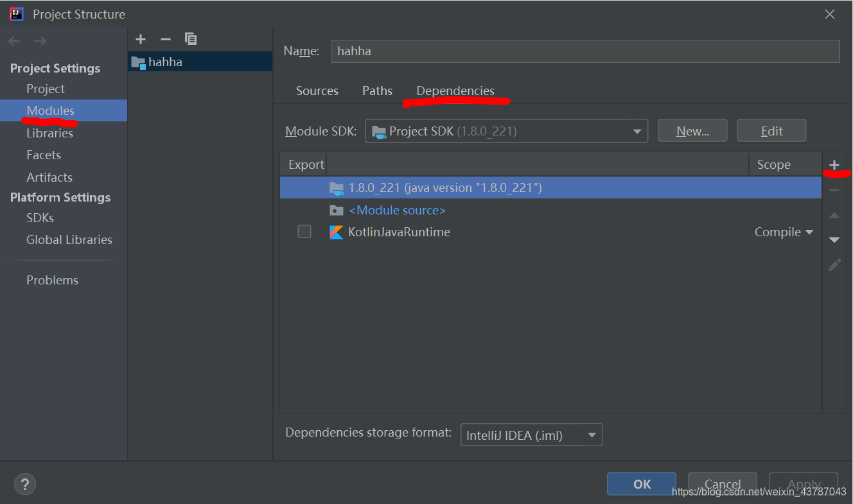Select Modules in Project Settings
The height and width of the screenshot is (504, 853).
pos(64,110)
